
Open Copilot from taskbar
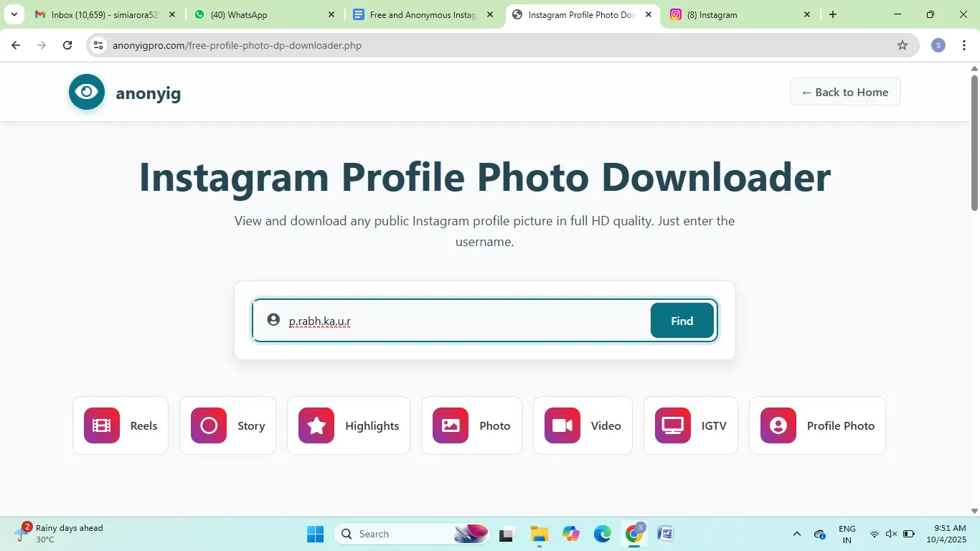(571, 534)
